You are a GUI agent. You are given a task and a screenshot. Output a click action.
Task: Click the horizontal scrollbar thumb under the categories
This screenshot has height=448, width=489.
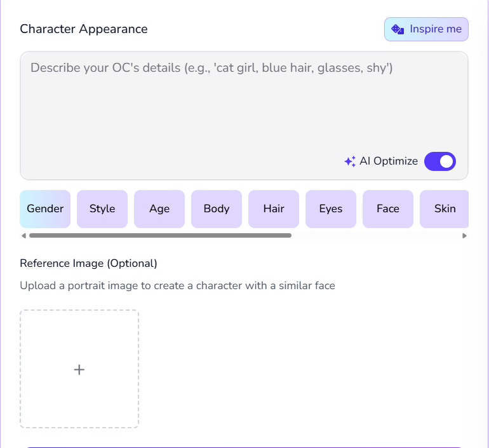tap(160, 236)
